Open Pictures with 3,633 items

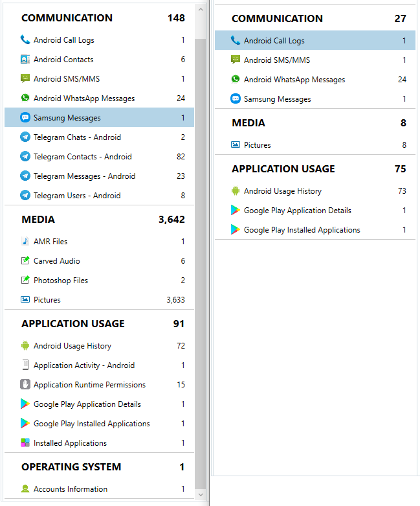(x=99, y=299)
